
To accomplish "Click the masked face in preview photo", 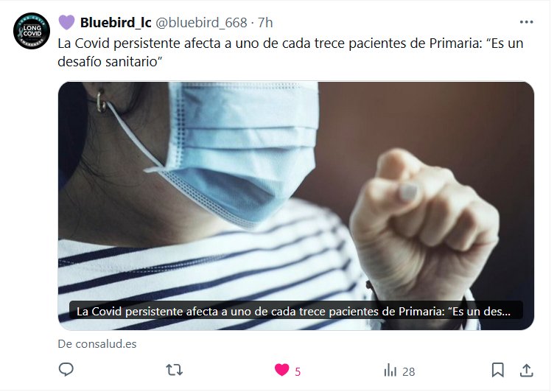I will click(x=238, y=150).
